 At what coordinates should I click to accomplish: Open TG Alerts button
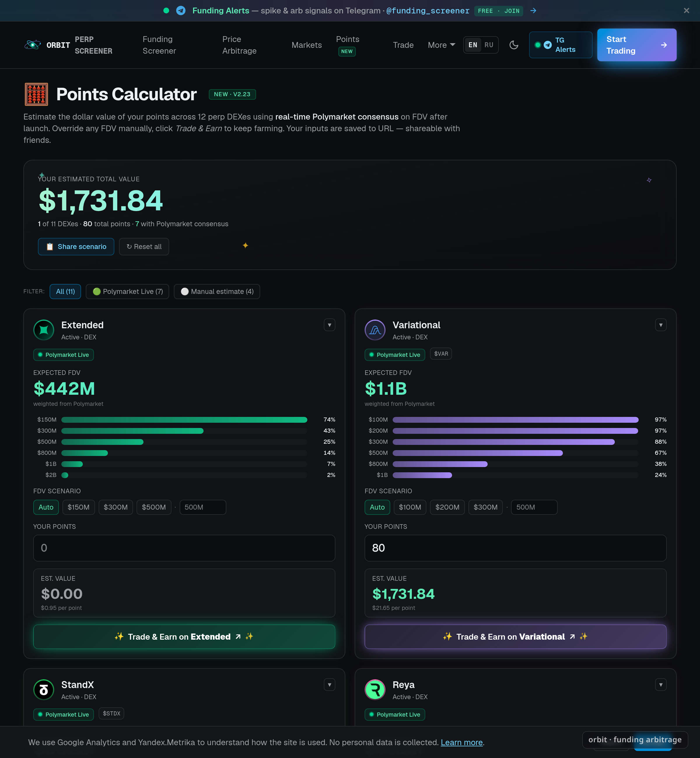tap(561, 45)
